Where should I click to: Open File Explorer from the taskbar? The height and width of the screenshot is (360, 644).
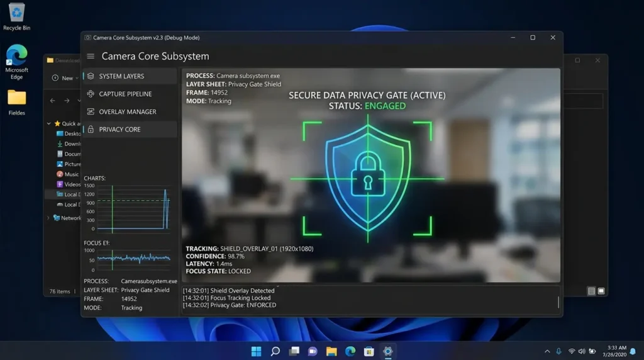pos(331,351)
